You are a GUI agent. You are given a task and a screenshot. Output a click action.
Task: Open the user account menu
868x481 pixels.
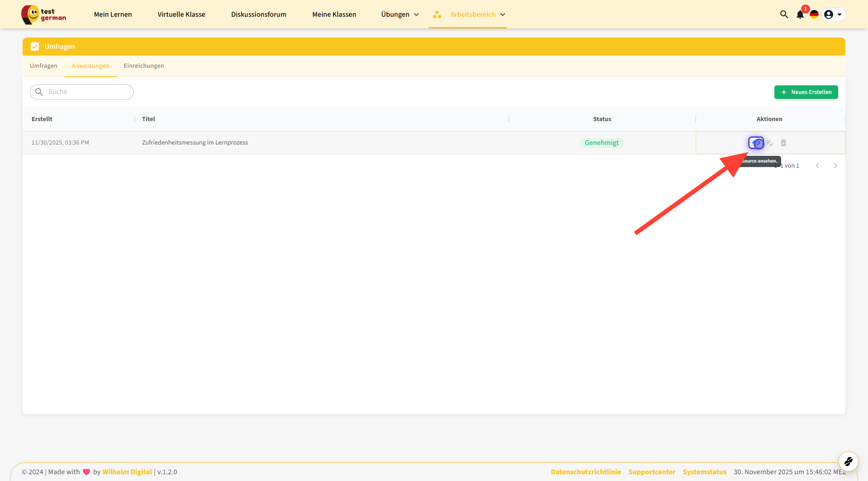point(833,14)
